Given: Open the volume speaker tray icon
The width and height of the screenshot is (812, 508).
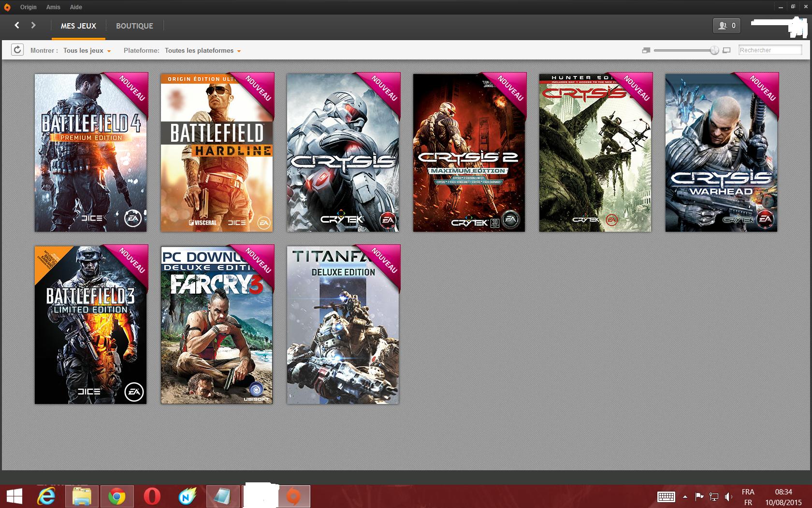Looking at the screenshot, I should pyautogui.click(x=728, y=497).
